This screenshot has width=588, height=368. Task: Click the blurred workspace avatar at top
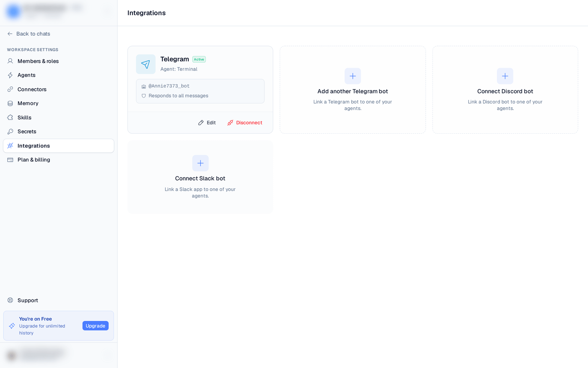point(13,11)
